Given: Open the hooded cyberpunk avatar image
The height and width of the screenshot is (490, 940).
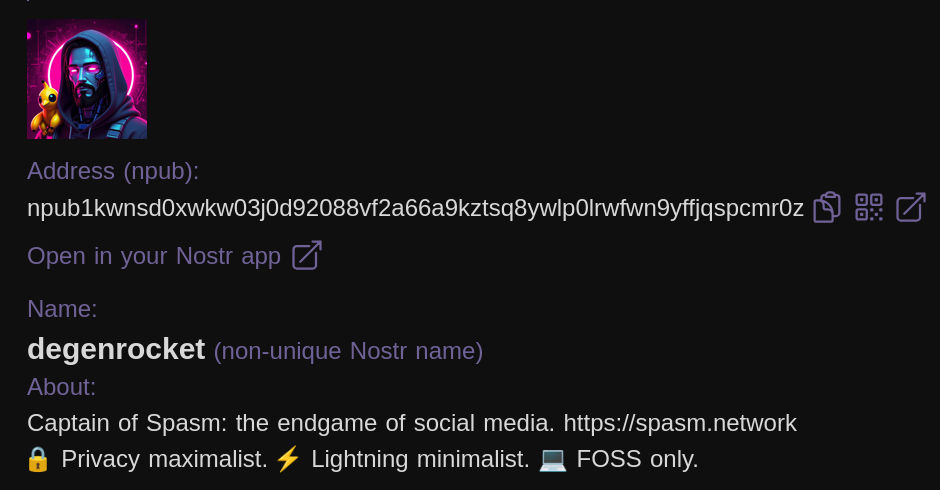Looking at the screenshot, I should (87, 79).
